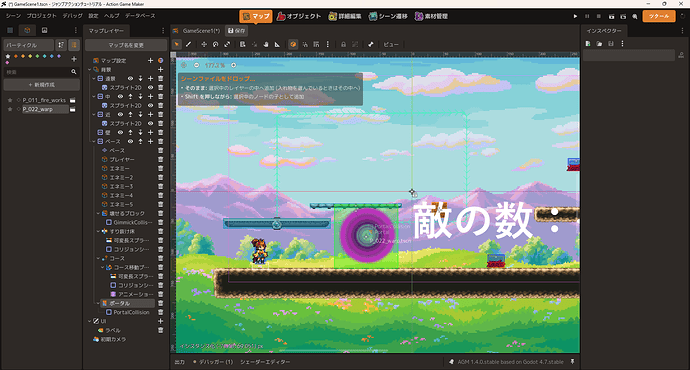The image size is (690, 370).
Task: Pick the green color tag filter
Action: 37,56
